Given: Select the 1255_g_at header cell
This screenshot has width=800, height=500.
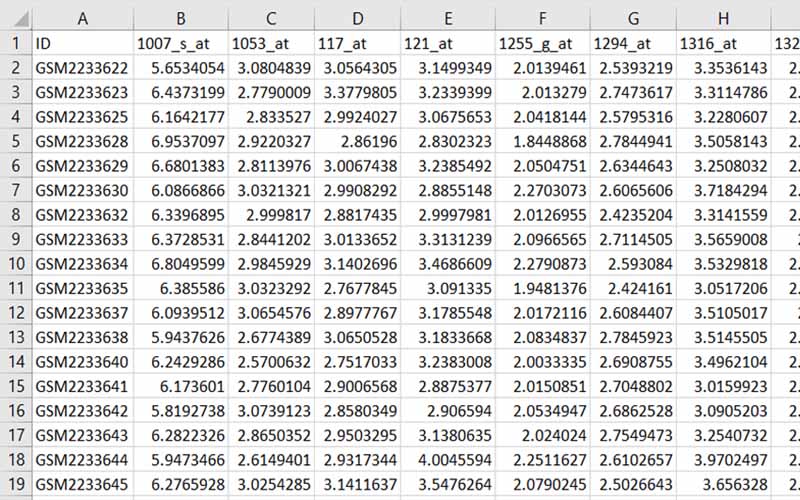Looking at the screenshot, I should (542, 43).
